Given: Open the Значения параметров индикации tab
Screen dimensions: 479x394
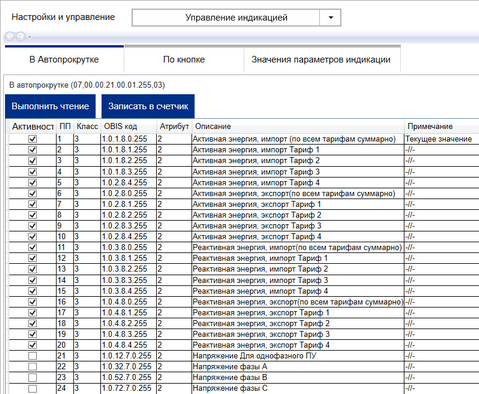Looking at the screenshot, I should pyautogui.click(x=321, y=59).
